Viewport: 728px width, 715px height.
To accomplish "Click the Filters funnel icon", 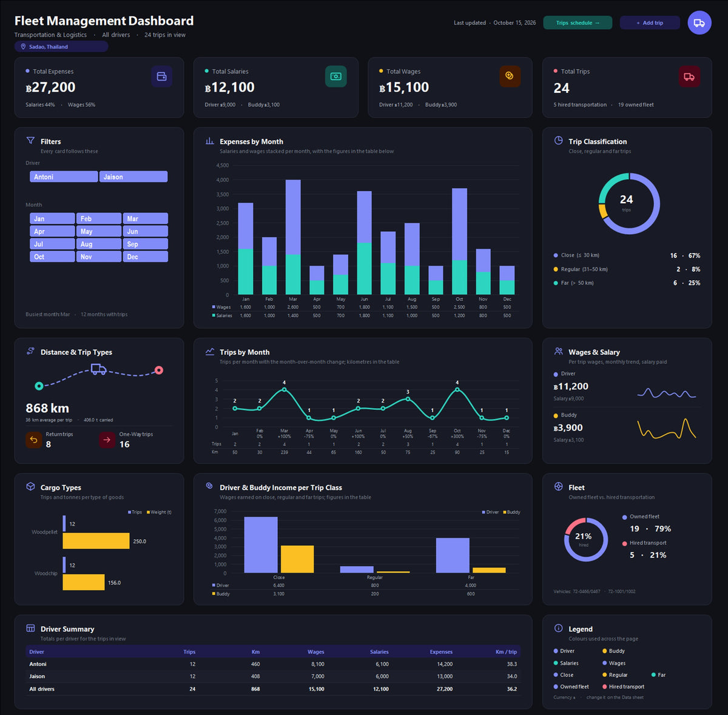I will (x=30, y=141).
